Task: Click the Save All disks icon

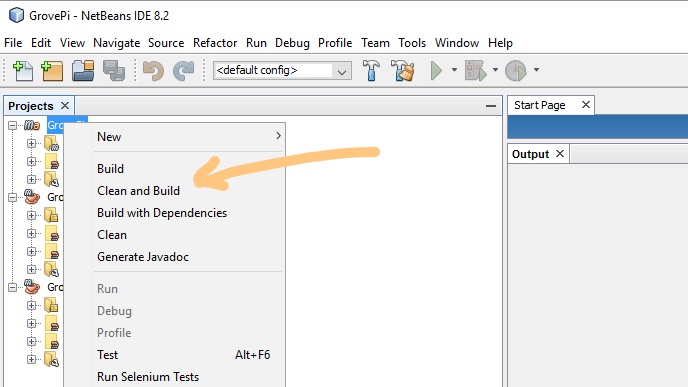Action: point(114,71)
